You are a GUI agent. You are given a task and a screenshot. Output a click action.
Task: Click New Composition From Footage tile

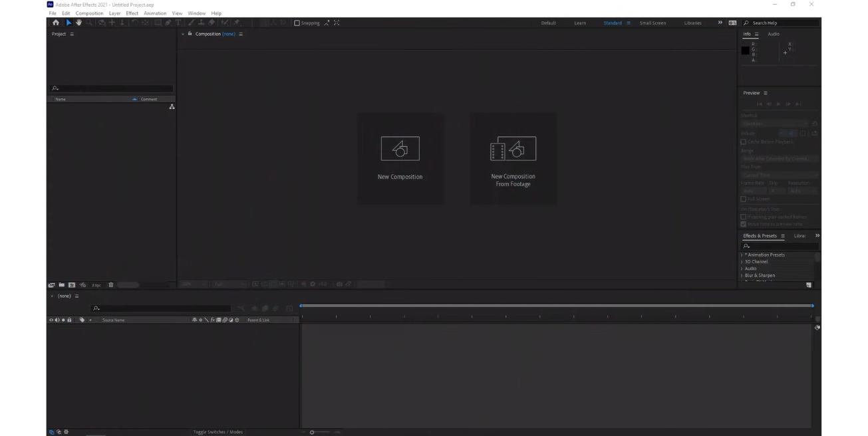pyautogui.click(x=513, y=158)
